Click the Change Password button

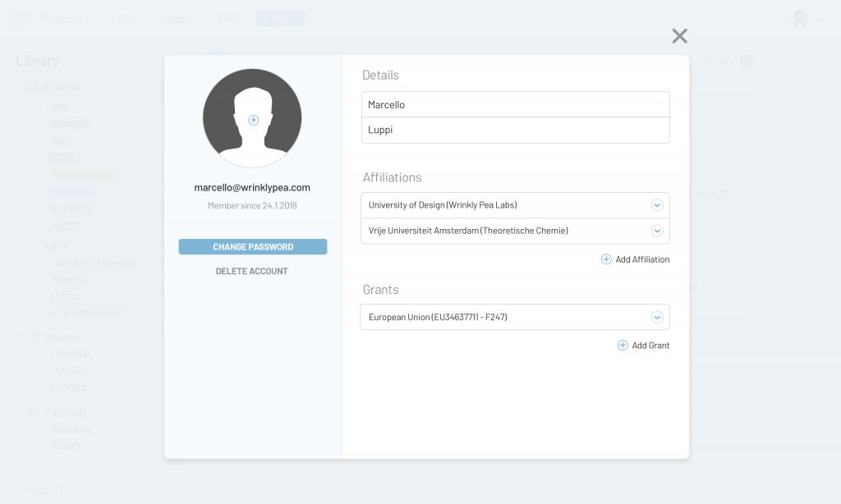(x=252, y=246)
